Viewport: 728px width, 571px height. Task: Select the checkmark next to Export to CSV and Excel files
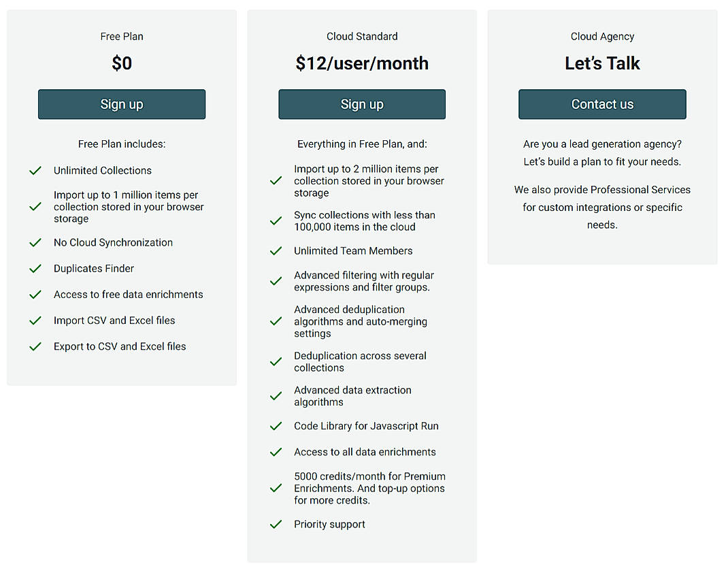pos(35,346)
